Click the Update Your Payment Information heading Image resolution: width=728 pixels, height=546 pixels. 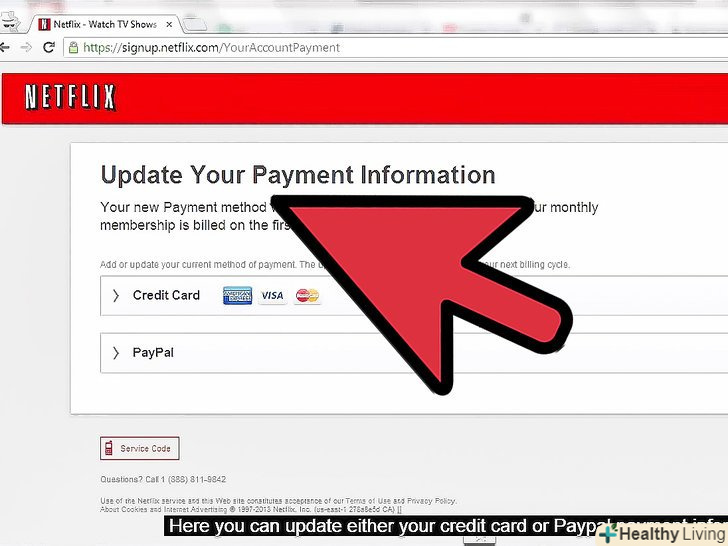coord(298,175)
